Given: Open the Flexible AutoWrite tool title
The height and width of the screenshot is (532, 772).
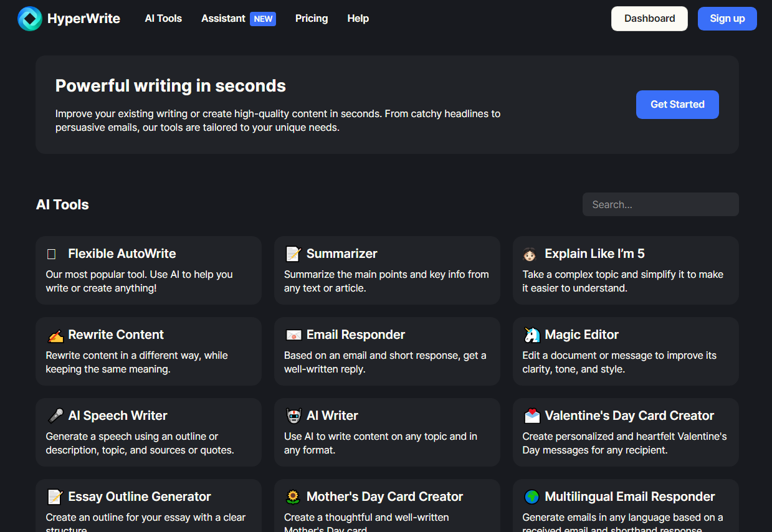Looking at the screenshot, I should (122, 254).
